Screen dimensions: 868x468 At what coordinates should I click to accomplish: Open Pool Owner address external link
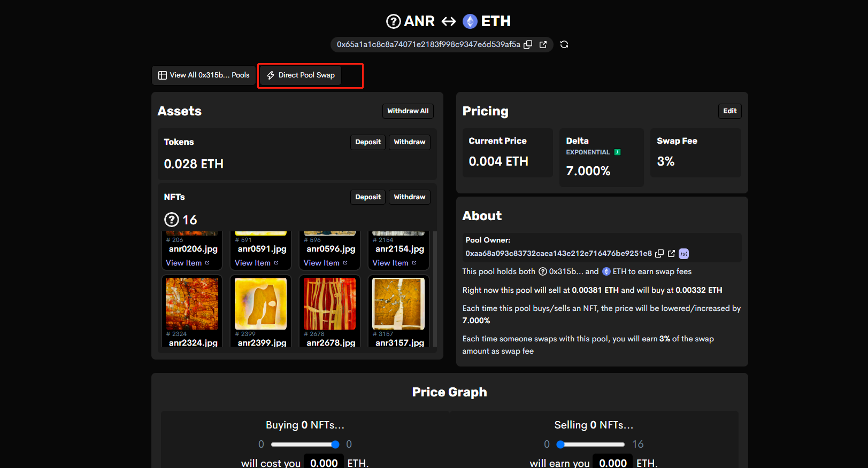pyautogui.click(x=671, y=254)
